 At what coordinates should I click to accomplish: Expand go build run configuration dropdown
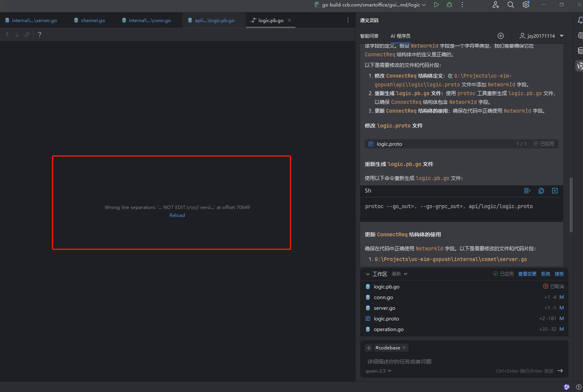click(424, 5)
